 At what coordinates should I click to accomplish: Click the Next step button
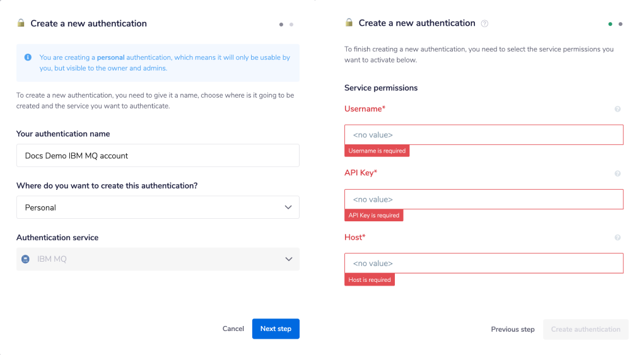(x=276, y=329)
